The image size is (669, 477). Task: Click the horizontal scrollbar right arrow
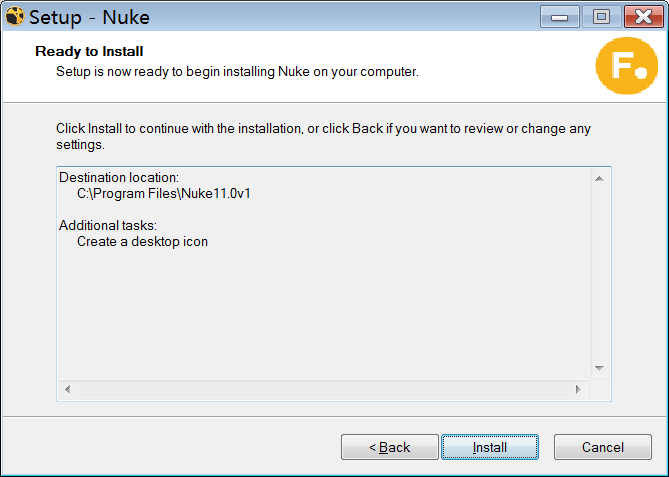click(578, 388)
